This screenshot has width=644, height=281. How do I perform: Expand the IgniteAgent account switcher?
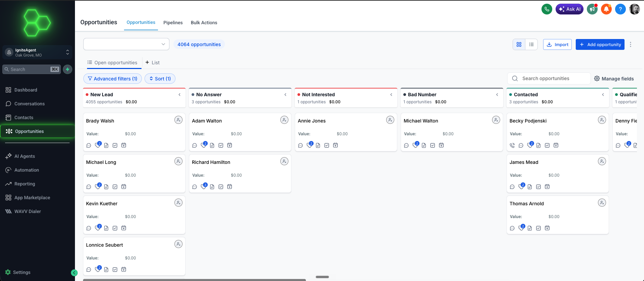tap(37, 52)
